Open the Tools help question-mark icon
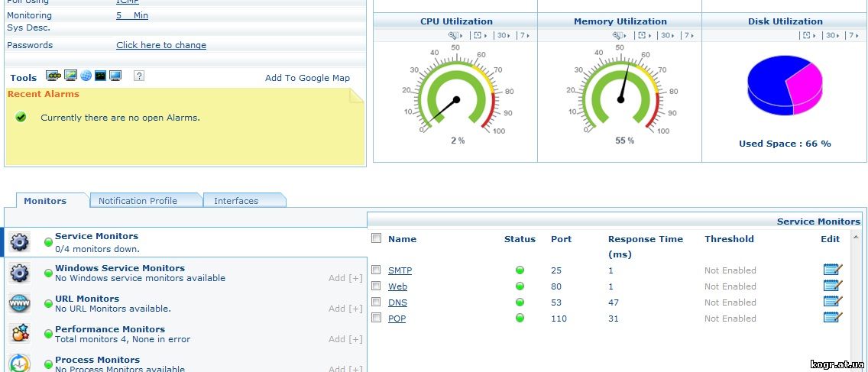 [x=139, y=76]
